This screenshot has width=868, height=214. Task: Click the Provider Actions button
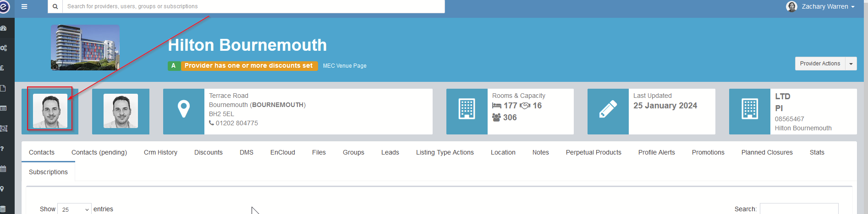click(820, 64)
